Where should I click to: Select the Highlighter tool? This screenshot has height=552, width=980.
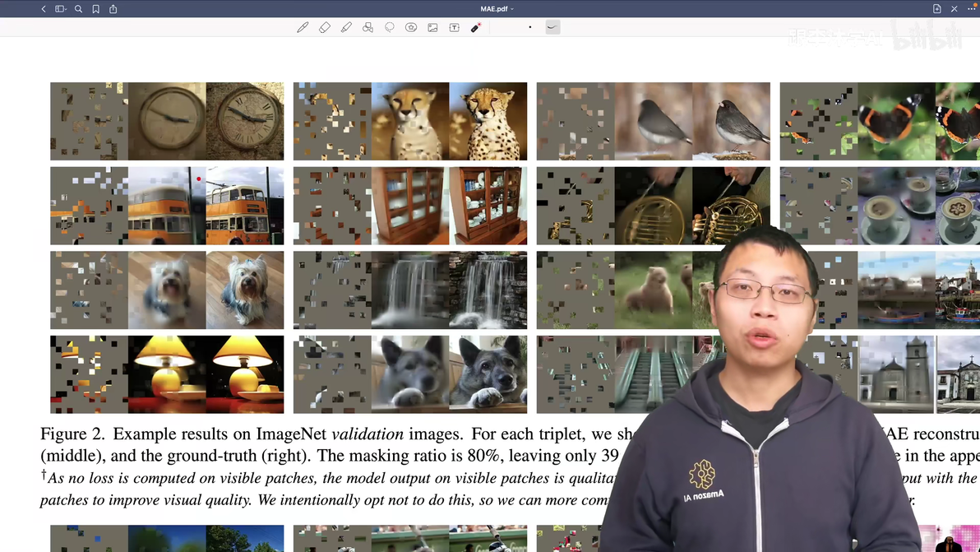click(346, 27)
